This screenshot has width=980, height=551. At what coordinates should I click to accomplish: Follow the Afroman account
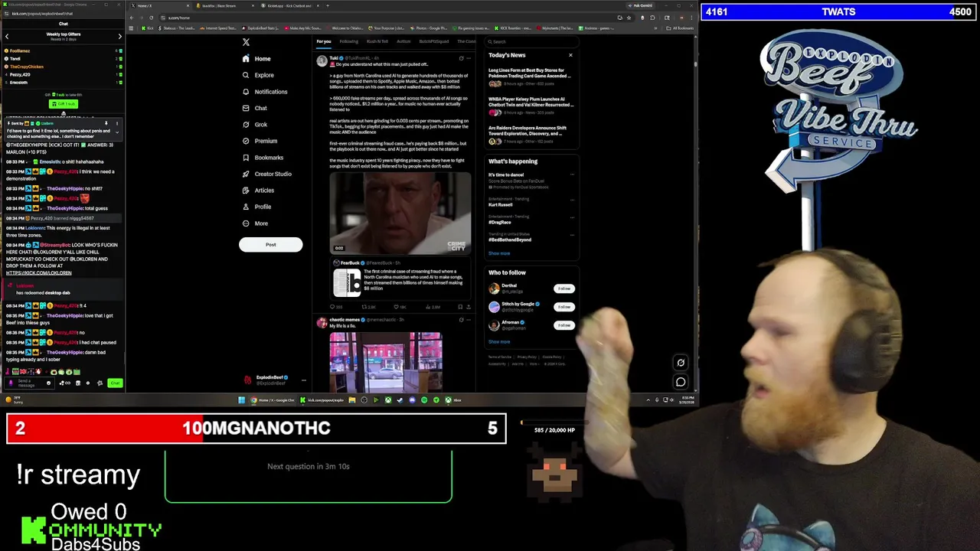click(564, 325)
